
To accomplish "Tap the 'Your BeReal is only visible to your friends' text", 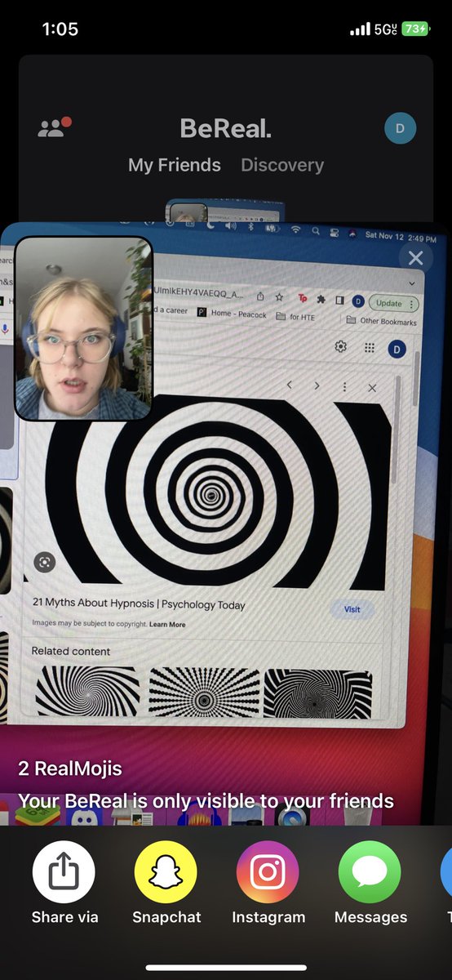I will click(x=206, y=801).
